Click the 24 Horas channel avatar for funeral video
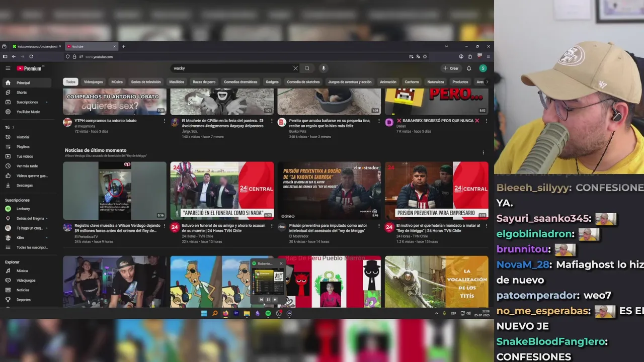The height and width of the screenshot is (362, 644). (175, 227)
